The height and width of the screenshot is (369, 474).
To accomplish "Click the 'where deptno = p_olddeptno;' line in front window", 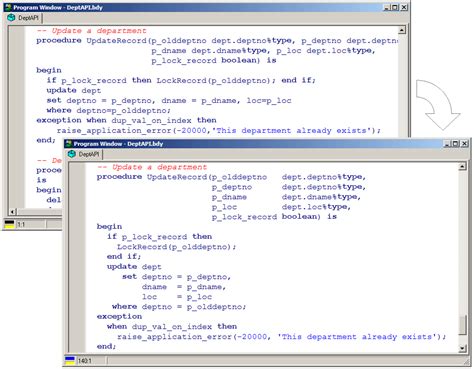I will [x=179, y=307].
